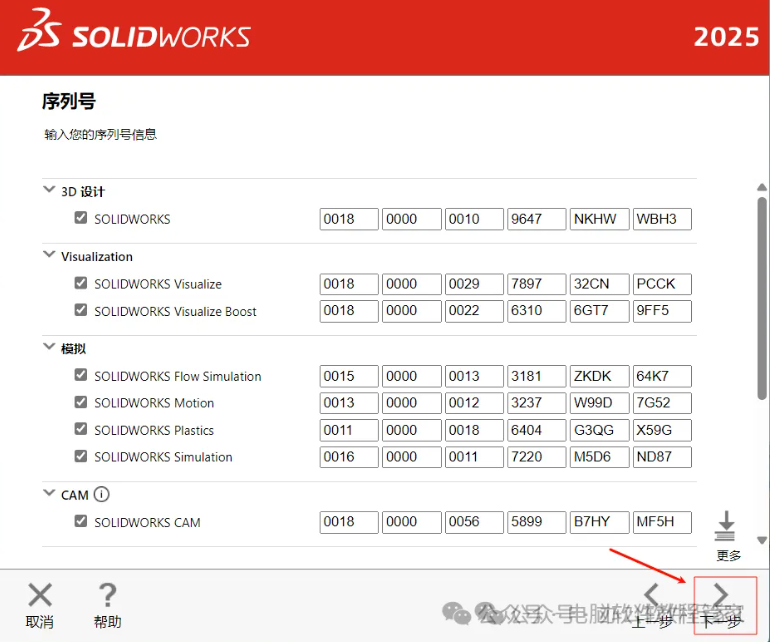
Task: Click Visualize serial field PCCK
Action: click(662, 284)
